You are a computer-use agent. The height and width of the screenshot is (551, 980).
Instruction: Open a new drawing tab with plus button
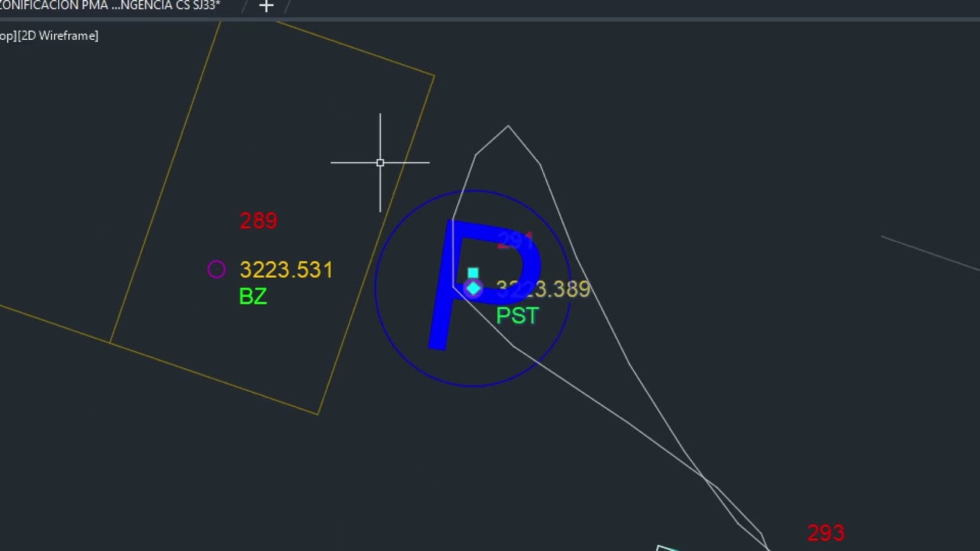(266, 6)
